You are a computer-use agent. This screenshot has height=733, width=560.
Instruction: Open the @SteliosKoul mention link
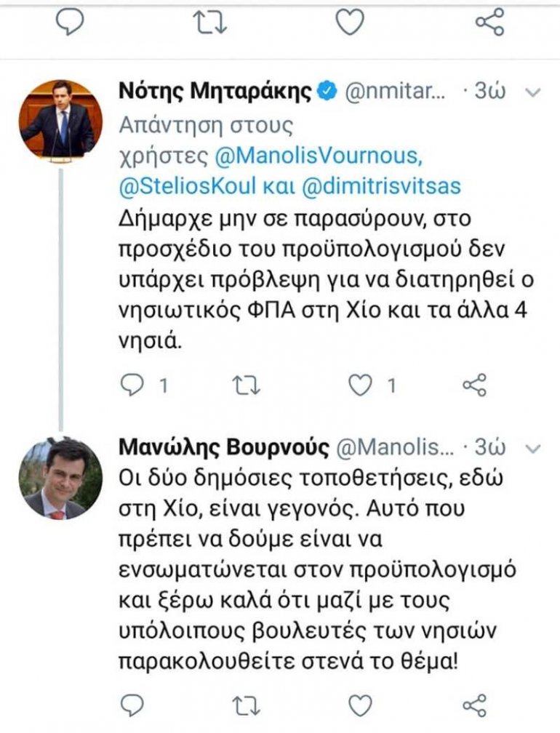188,186
